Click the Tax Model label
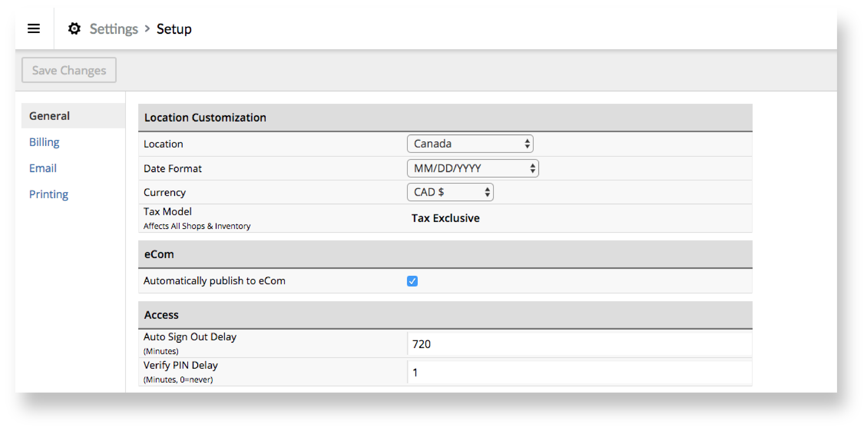 (168, 211)
